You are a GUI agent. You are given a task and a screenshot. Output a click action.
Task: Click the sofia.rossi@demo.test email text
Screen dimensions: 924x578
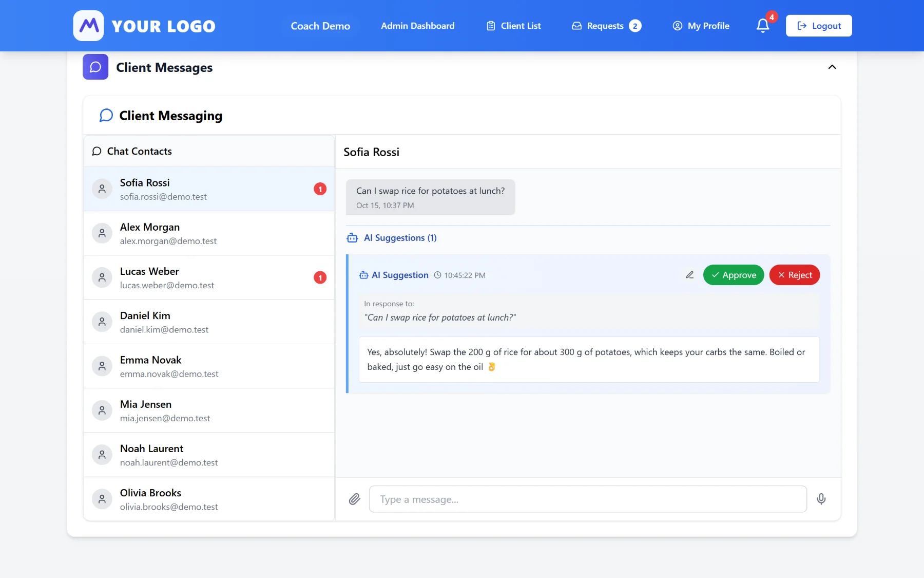[163, 197]
